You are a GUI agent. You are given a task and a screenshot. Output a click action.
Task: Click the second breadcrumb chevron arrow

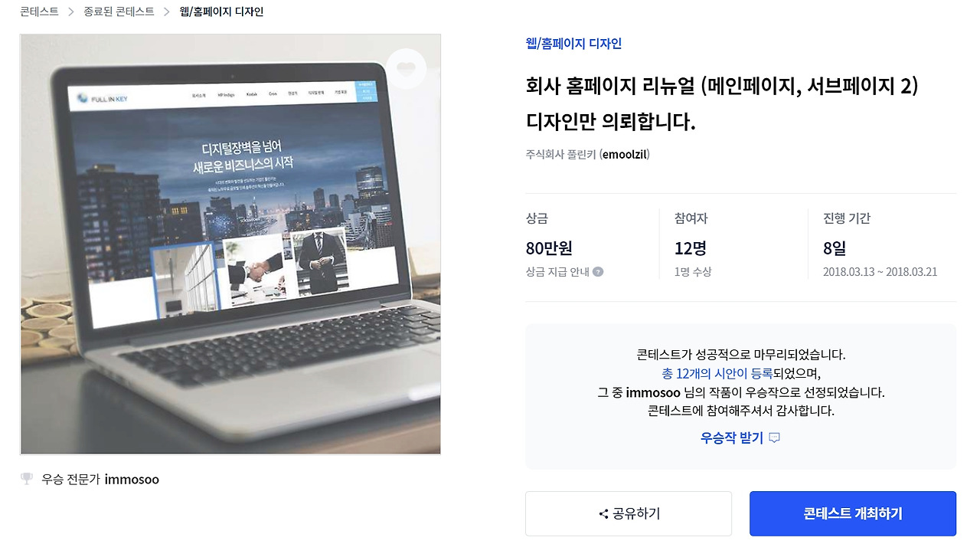coord(166,11)
